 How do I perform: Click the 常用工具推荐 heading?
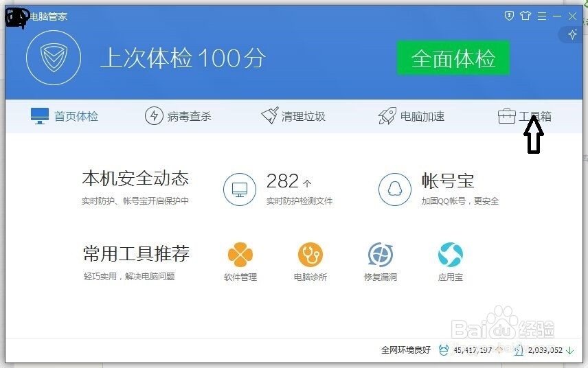136,254
